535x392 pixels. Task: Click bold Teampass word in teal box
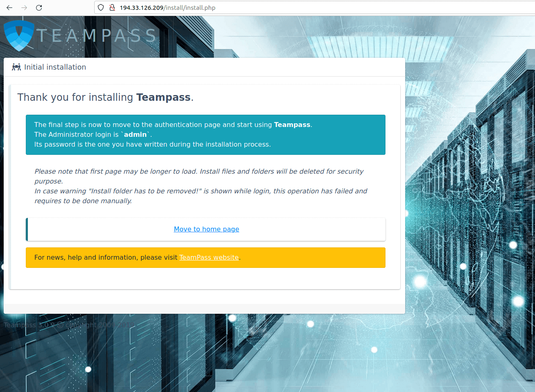click(292, 125)
